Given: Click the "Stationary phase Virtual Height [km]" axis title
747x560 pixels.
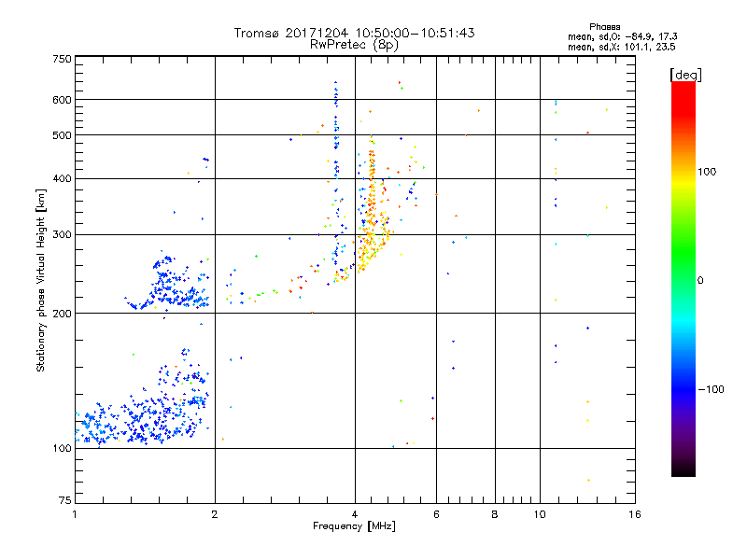Looking at the screenshot, I should pos(41,280).
